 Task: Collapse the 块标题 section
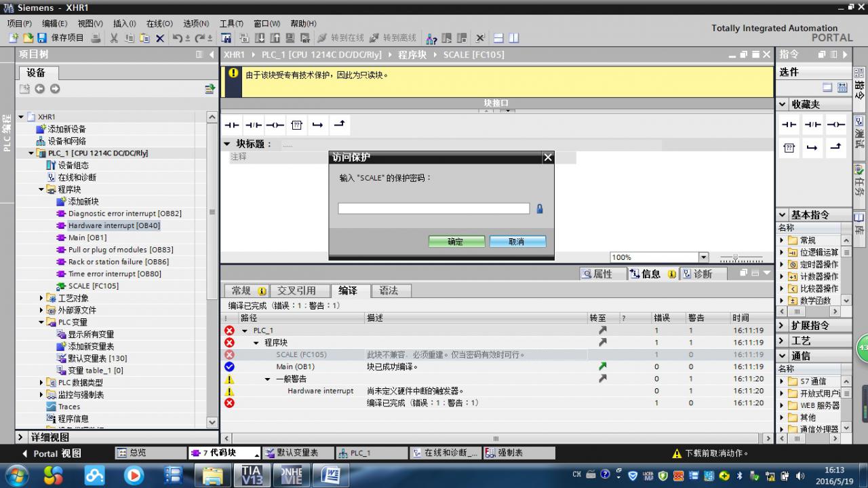coord(227,144)
